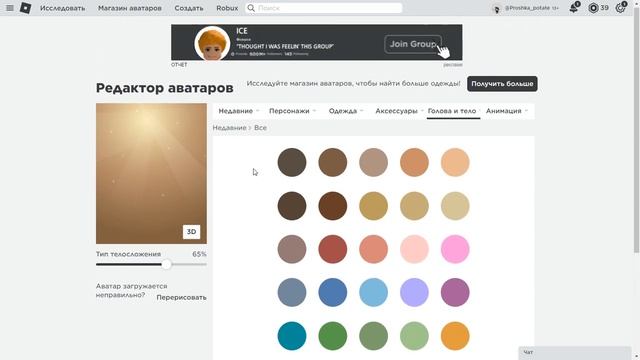The height and width of the screenshot is (360, 640).
Task: Pick the teal blue color swatch
Action: click(x=292, y=336)
